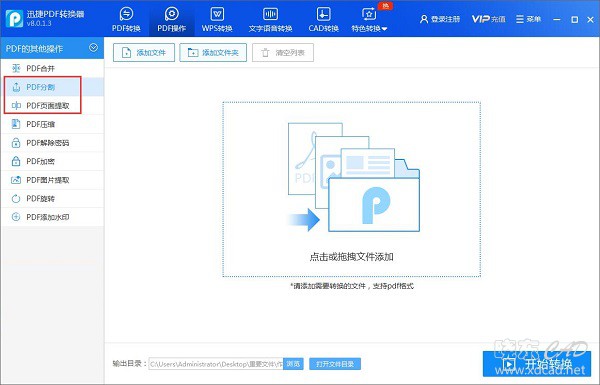Click the 添加文件 button
600x385 pixels.
(x=144, y=52)
